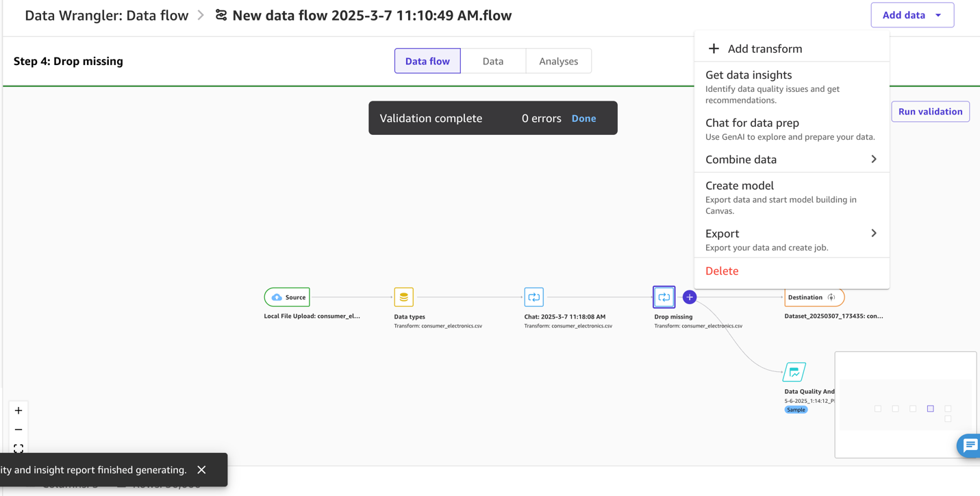Click Done in the validation banner
This screenshot has width=980, height=496.
tap(583, 118)
